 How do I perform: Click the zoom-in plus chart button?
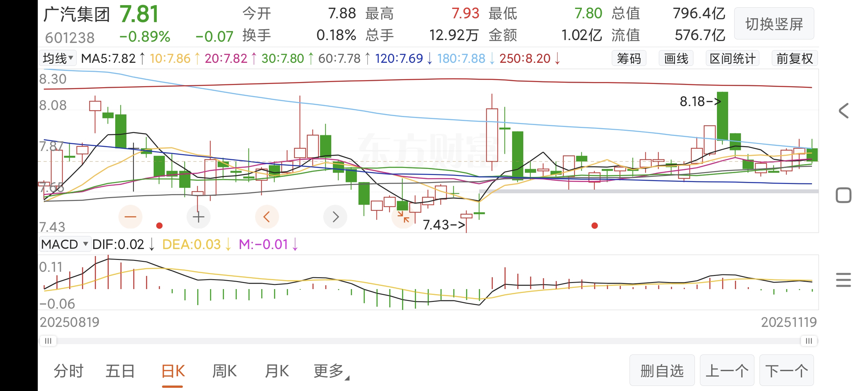(198, 217)
